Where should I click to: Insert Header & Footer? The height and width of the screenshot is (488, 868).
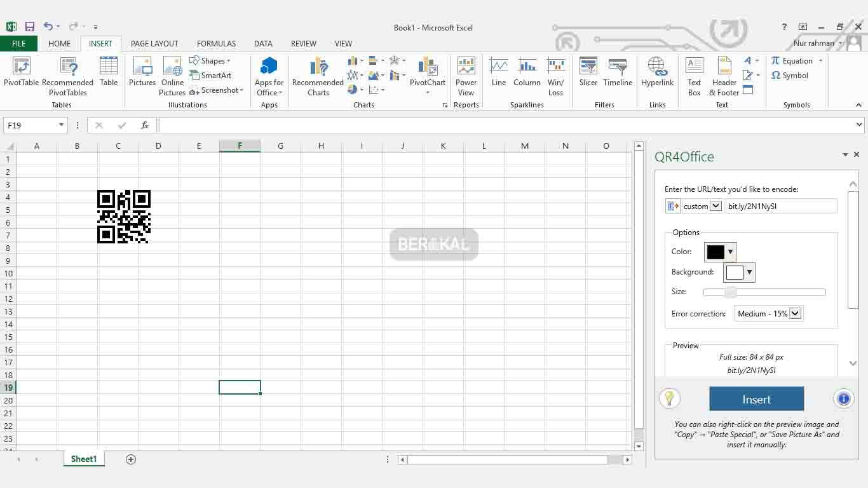tap(724, 77)
